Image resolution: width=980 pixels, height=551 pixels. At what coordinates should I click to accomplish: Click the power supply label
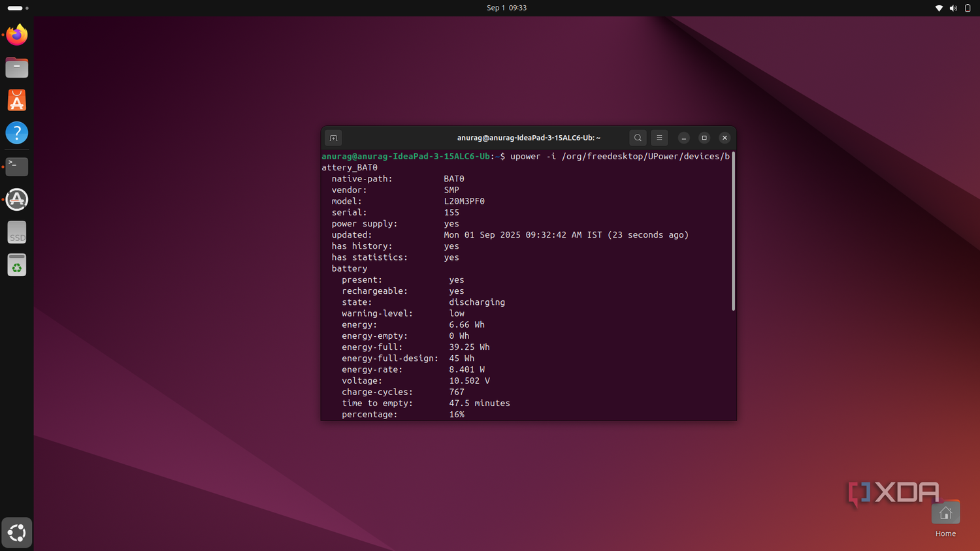click(x=365, y=224)
